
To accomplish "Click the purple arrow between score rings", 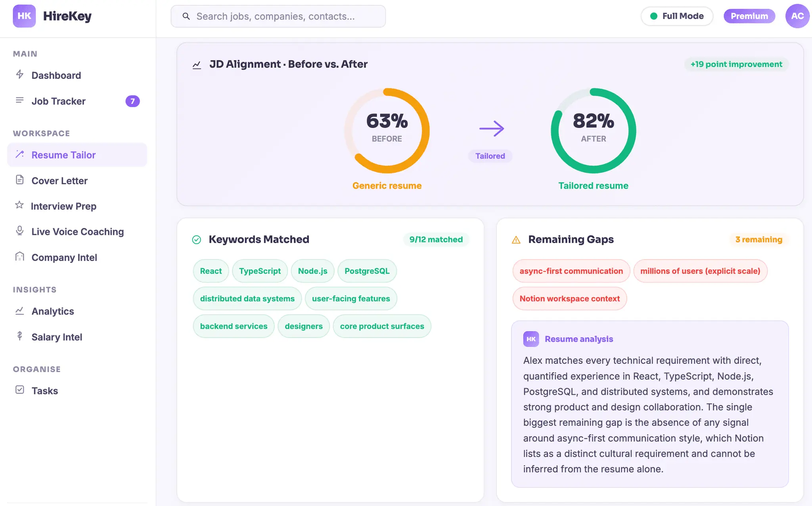I will click(x=492, y=128).
